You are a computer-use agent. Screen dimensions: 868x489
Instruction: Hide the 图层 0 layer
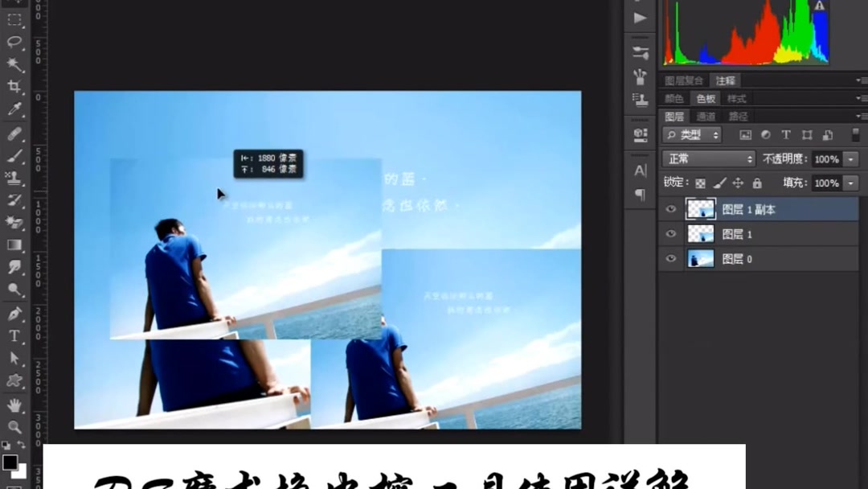coord(671,257)
